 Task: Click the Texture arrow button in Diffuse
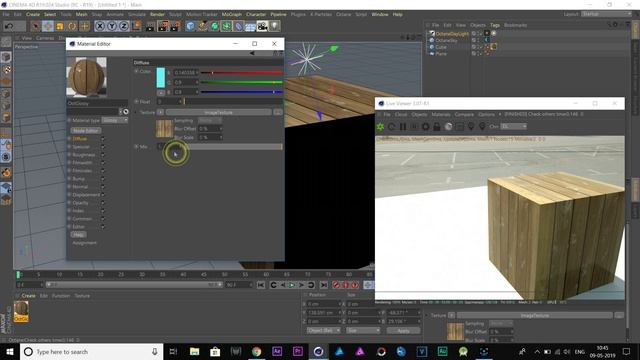click(x=161, y=112)
